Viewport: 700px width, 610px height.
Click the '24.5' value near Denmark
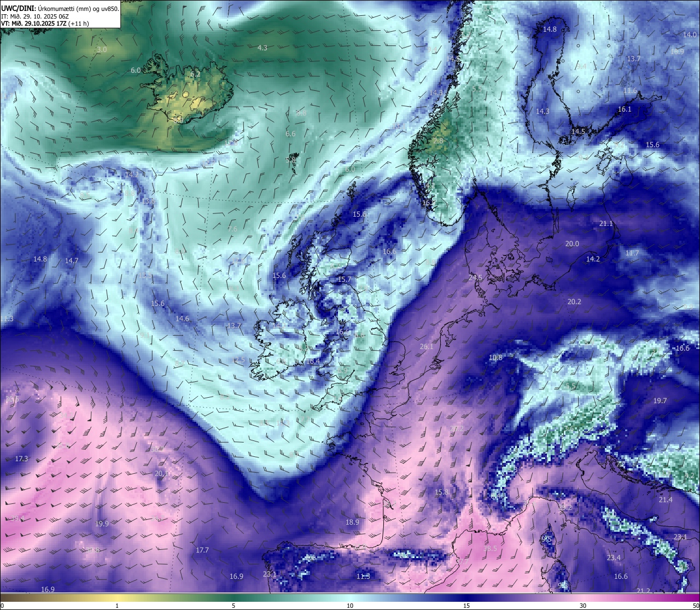coord(475,278)
